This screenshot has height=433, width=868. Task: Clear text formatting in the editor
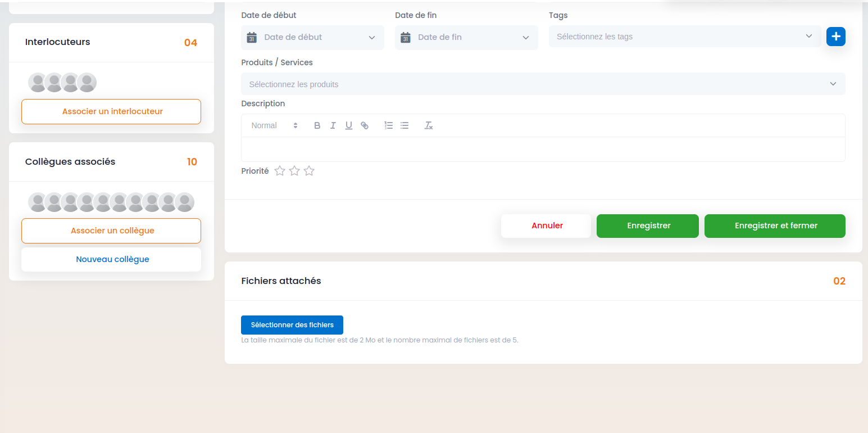(428, 125)
